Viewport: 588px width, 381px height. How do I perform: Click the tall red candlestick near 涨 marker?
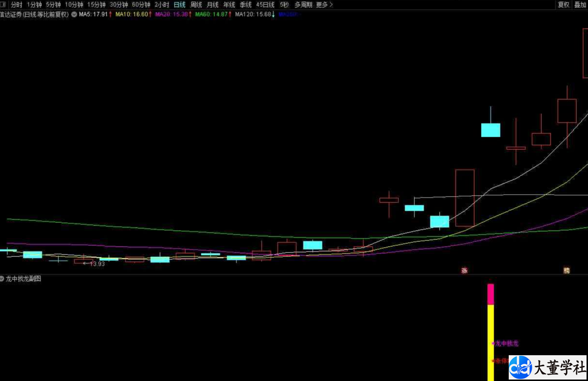[464, 198]
